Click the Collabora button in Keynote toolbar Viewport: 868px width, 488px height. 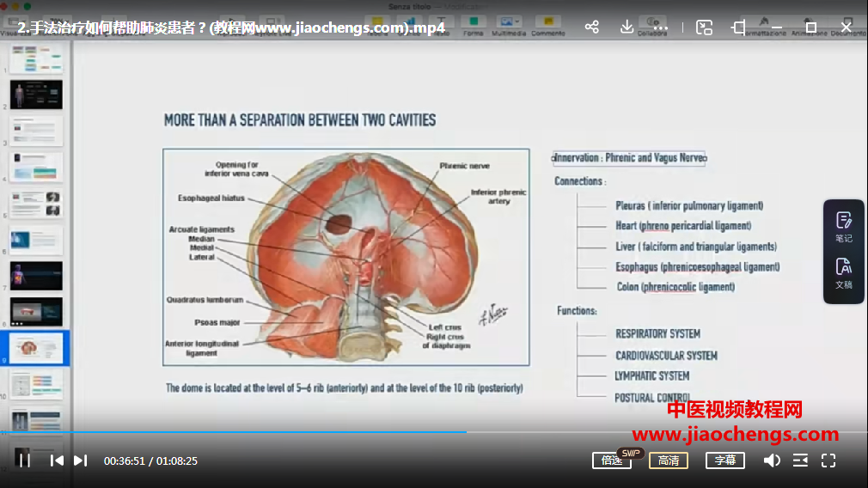pos(652,26)
